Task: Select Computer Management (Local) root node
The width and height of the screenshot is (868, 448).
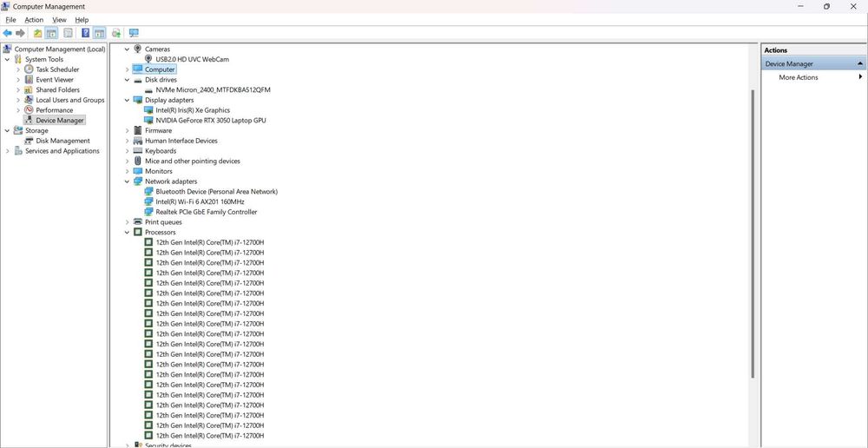Action: tap(59, 49)
